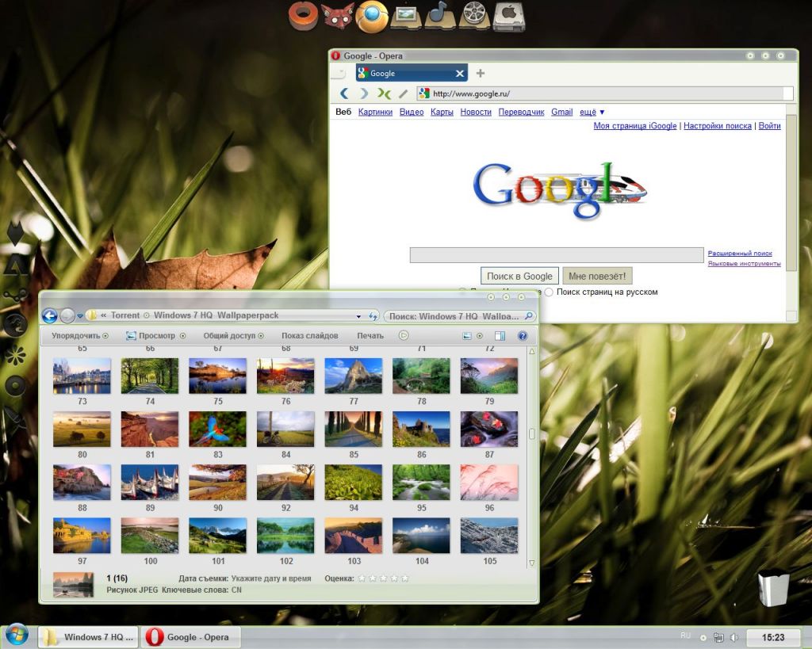Click the music note icon in top dock

(x=437, y=14)
